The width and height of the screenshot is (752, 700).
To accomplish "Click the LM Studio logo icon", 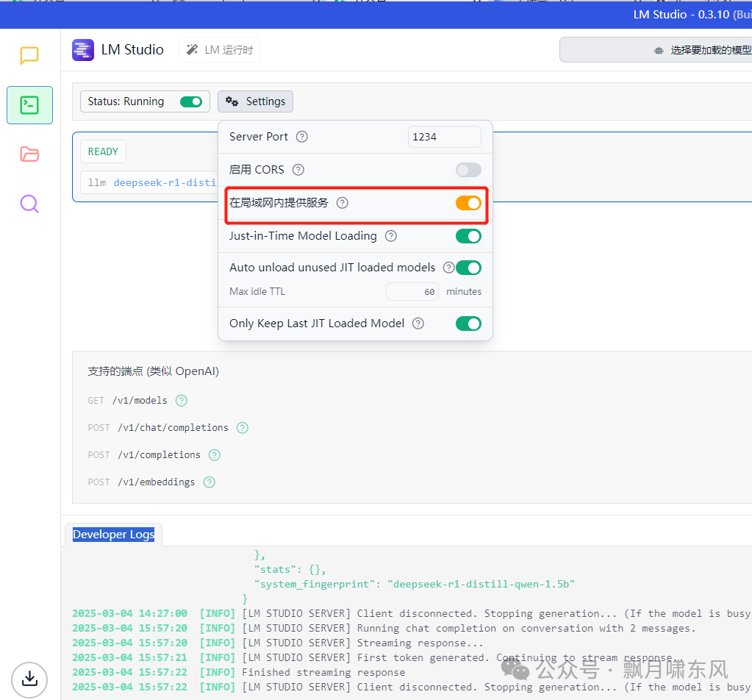I will click(x=83, y=50).
